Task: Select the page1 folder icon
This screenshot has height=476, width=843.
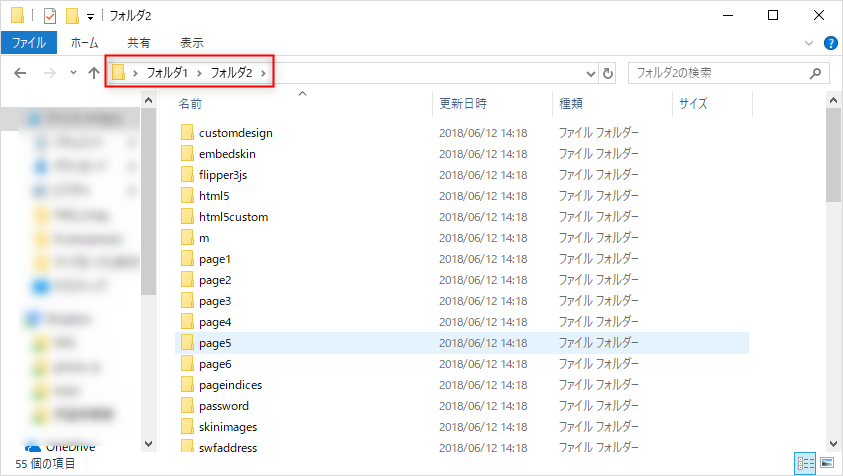Action: [x=187, y=259]
